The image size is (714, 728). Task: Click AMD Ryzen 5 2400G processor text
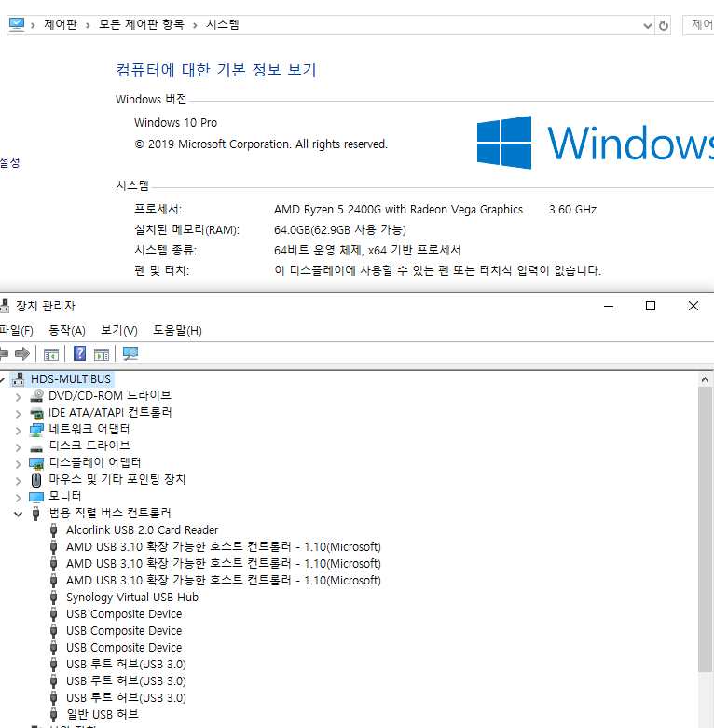pos(398,210)
